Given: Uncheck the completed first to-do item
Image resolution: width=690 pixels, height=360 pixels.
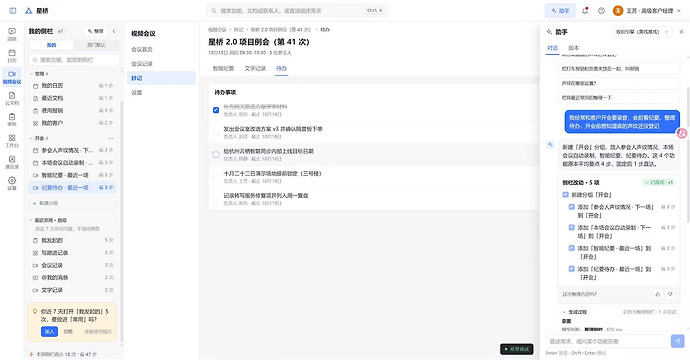Looking at the screenshot, I should (216, 110).
